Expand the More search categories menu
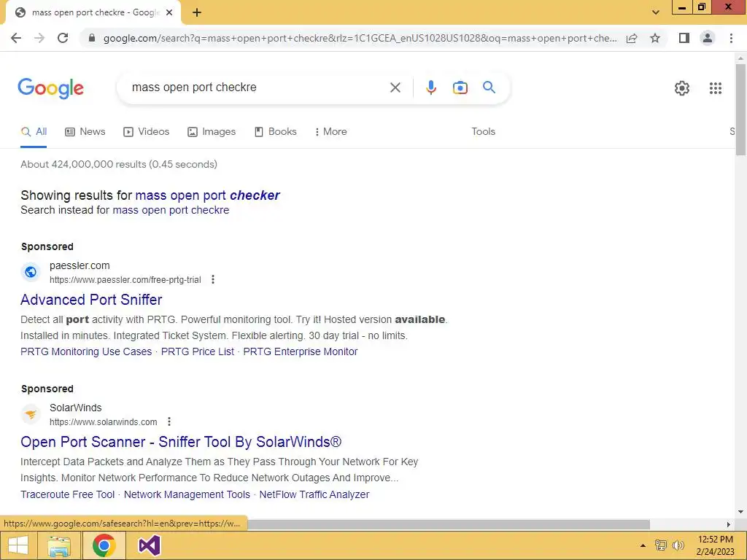 330,132
